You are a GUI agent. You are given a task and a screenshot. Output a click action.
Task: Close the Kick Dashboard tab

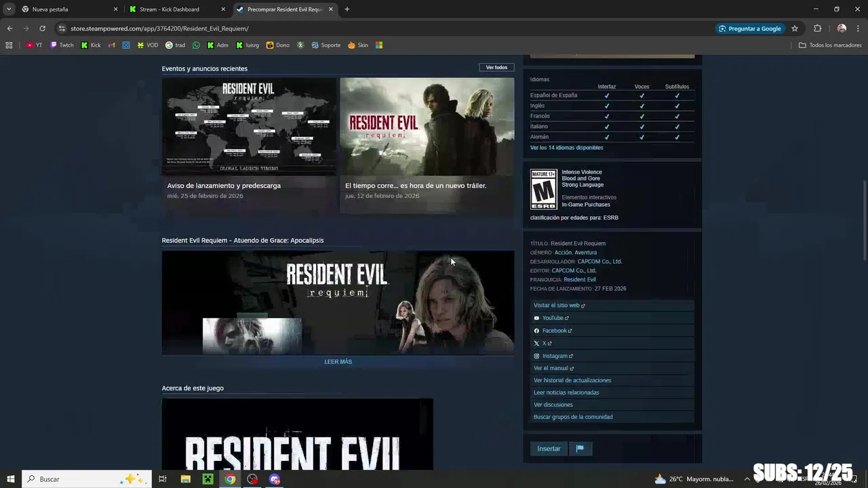coord(223,9)
